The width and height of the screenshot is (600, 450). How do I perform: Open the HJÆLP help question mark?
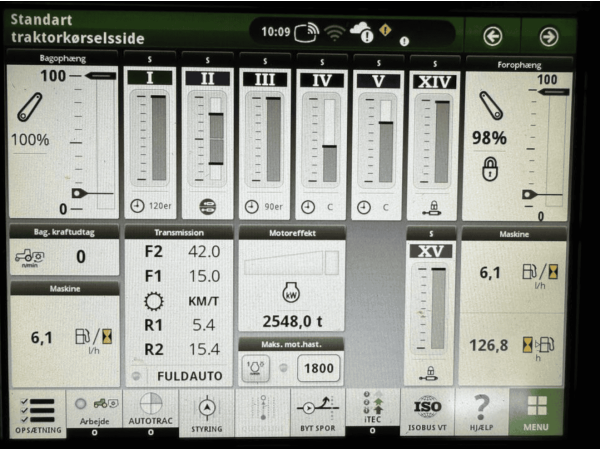(481, 412)
